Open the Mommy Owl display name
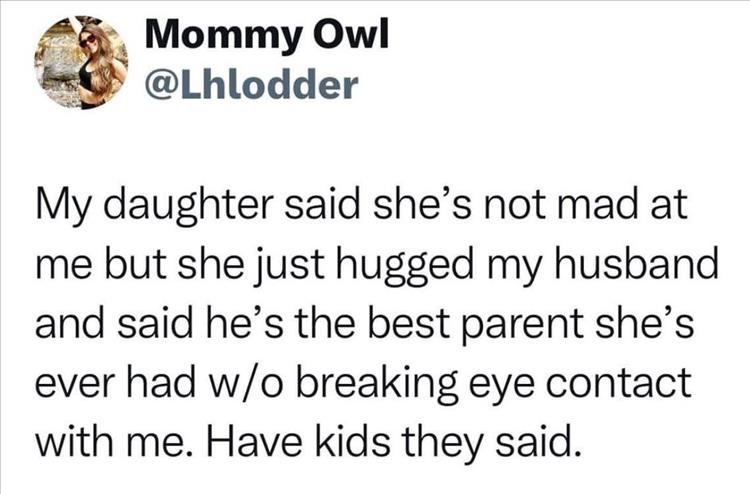This screenshot has width=750, height=494. (265, 38)
